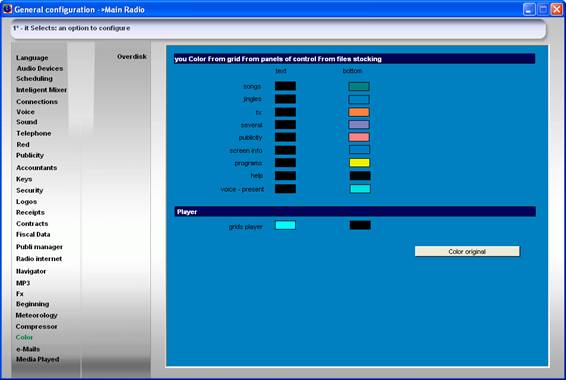Select the purple several bottom color swatch
566x380 pixels.
[x=359, y=125]
